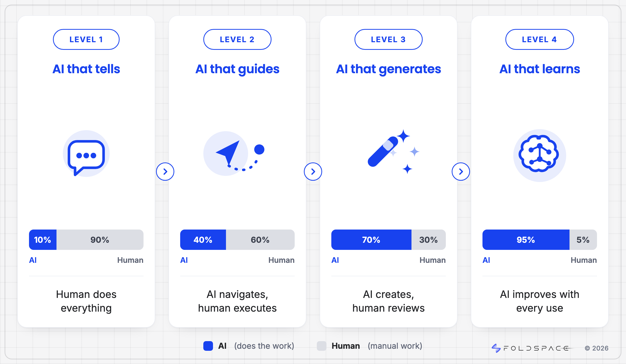The height and width of the screenshot is (364, 626).
Task: Click the Foldspace logo
Action: (531, 348)
